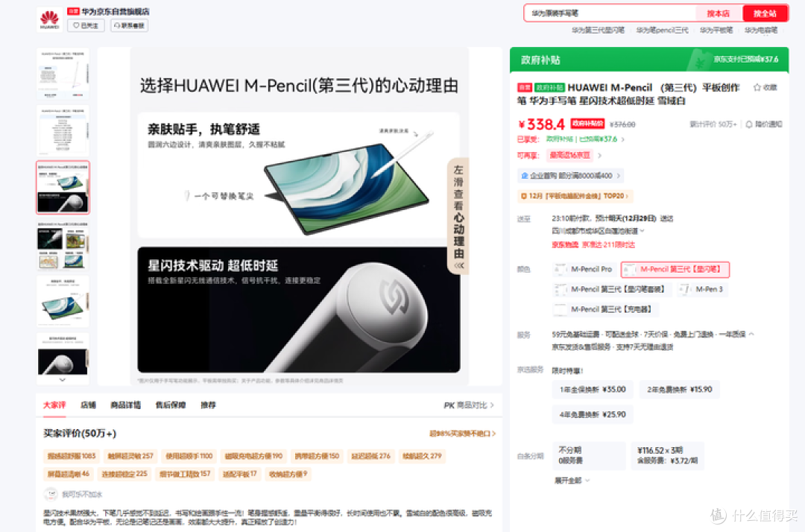Collapse the 服务 details with up chevron
This screenshot has width=805, height=532.
(x=751, y=334)
